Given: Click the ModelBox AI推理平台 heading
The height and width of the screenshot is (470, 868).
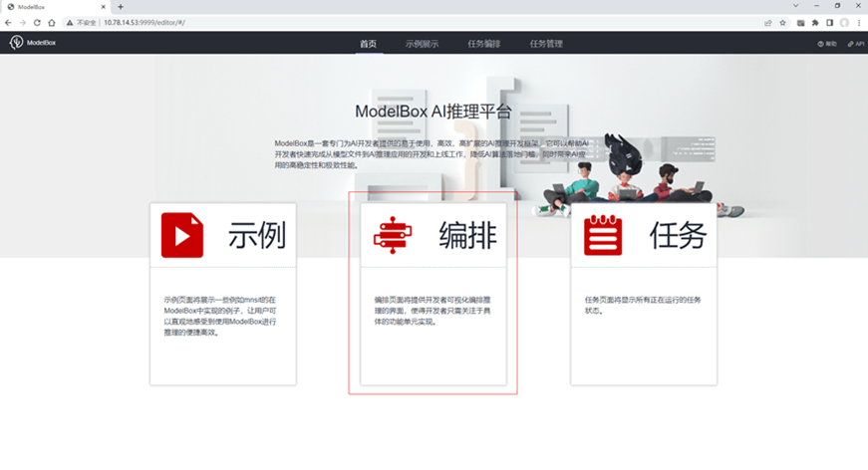Looking at the screenshot, I should click(x=433, y=112).
